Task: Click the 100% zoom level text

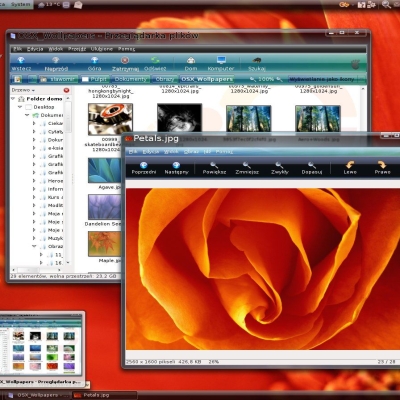Action: tap(266, 79)
